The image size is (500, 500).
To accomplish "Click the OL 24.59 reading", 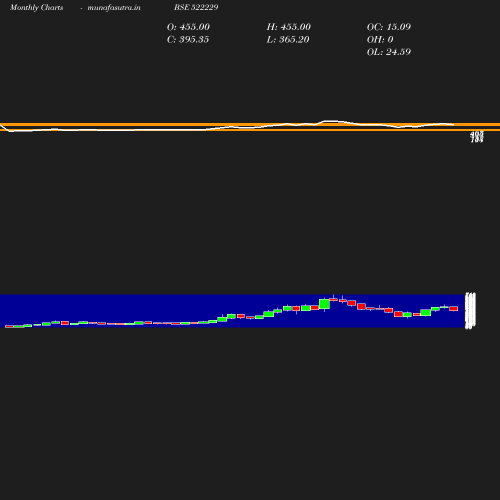I will (389, 52).
